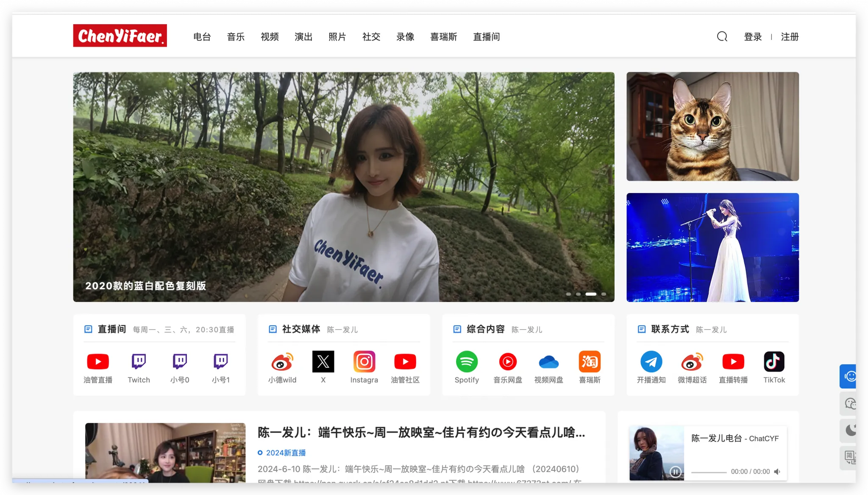Screen dimensions: 868x495
Task: Select the Spotify icon under 综合内容
Action: pos(467,361)
